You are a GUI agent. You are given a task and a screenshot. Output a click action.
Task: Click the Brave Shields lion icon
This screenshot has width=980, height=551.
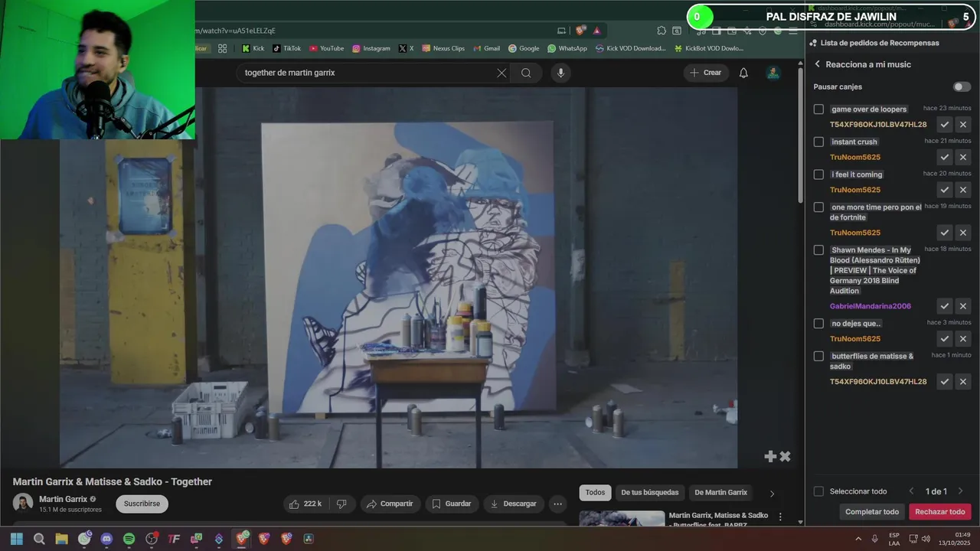(581, 31)
